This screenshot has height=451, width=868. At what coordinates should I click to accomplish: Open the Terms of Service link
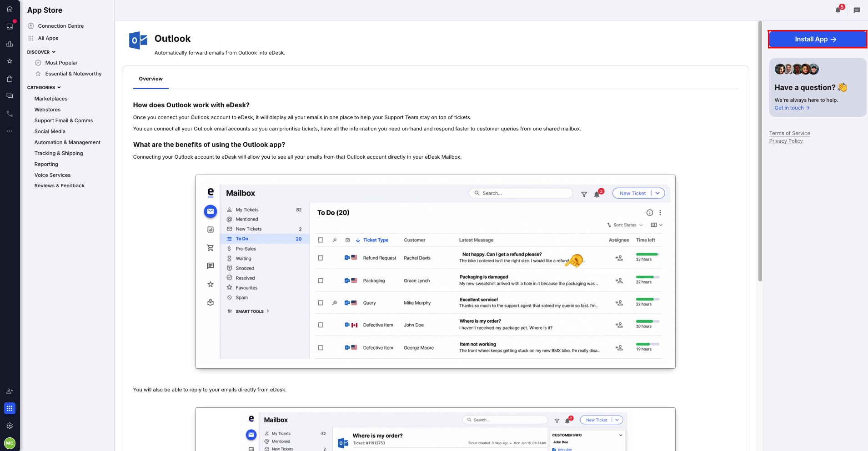tap(789, 133)
